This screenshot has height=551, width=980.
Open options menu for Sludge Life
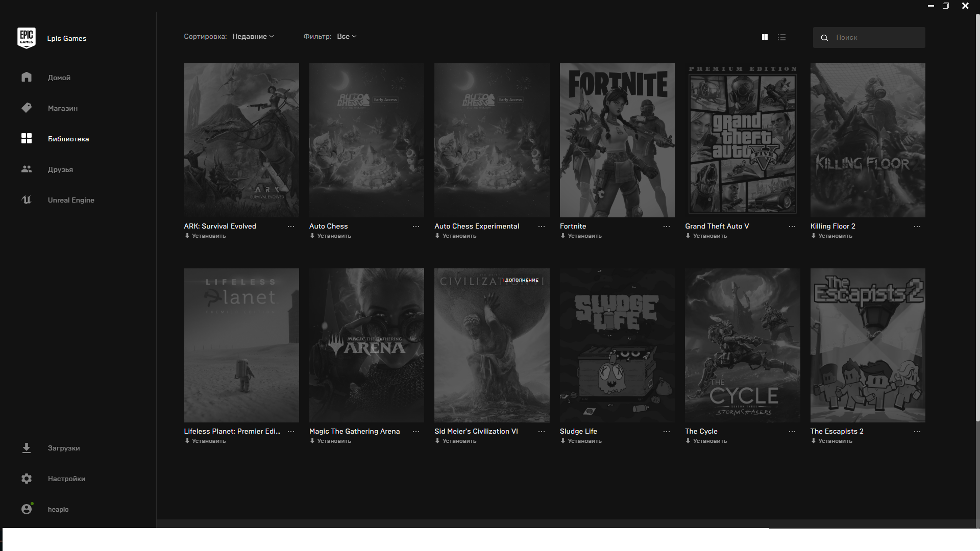tap(667, 431)
